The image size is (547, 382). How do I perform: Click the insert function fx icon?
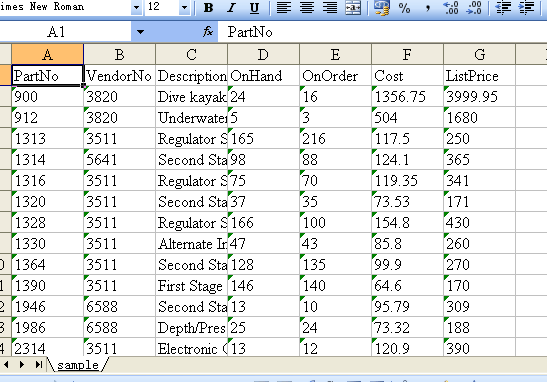[x=208, y=32]
